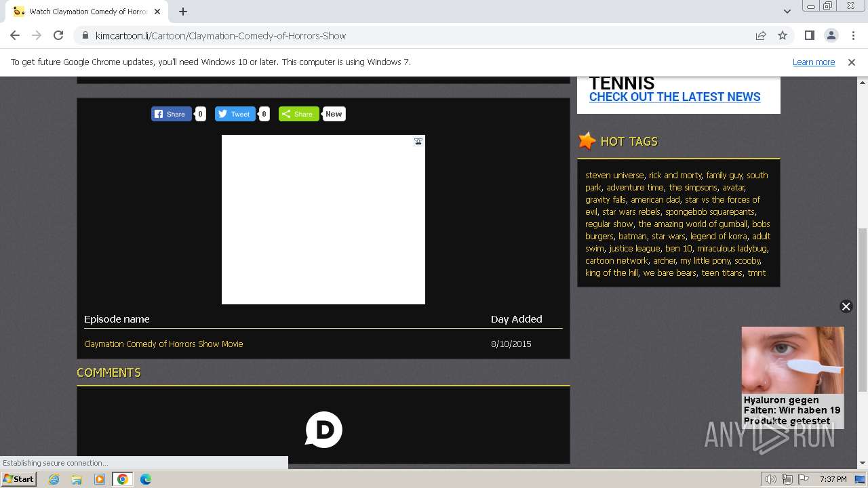This screenshot has height=488, width=868.
Task: Open the steven universe tag
Action: pos(614,175)
